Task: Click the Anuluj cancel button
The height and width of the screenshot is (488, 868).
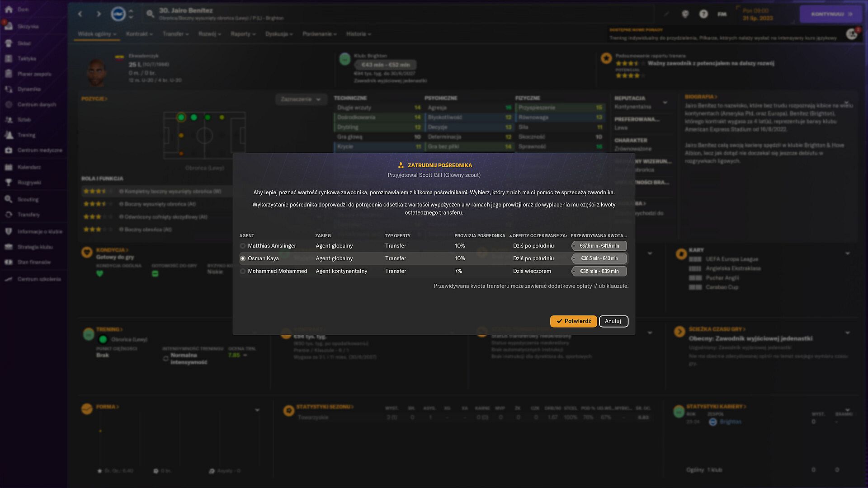Action: pos(613,321)
